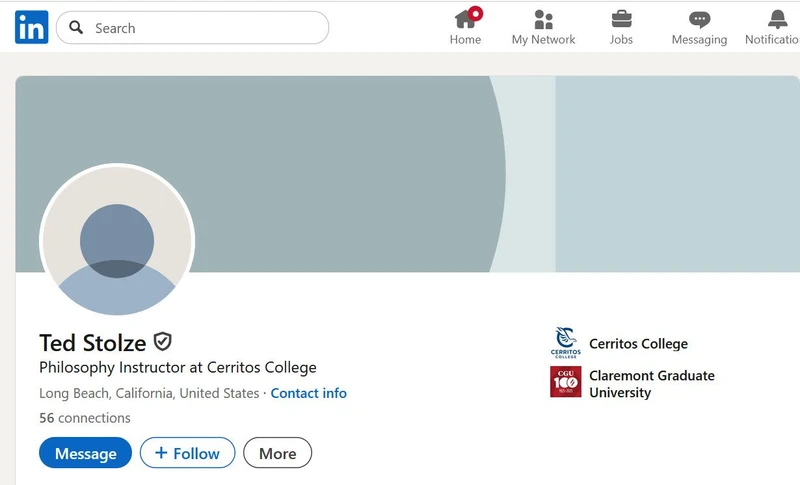Click the search magnifier icon

tap(76, 27)
